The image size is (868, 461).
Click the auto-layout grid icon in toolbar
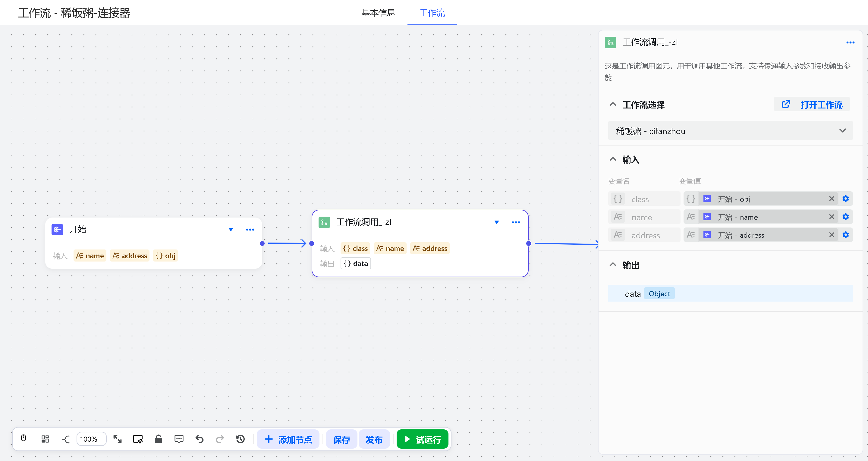45,439
